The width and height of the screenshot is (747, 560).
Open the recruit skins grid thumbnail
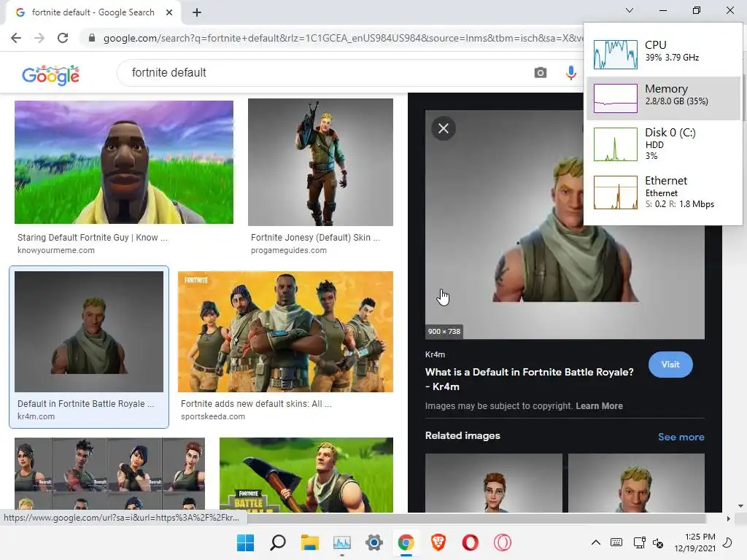click(109, 475)
